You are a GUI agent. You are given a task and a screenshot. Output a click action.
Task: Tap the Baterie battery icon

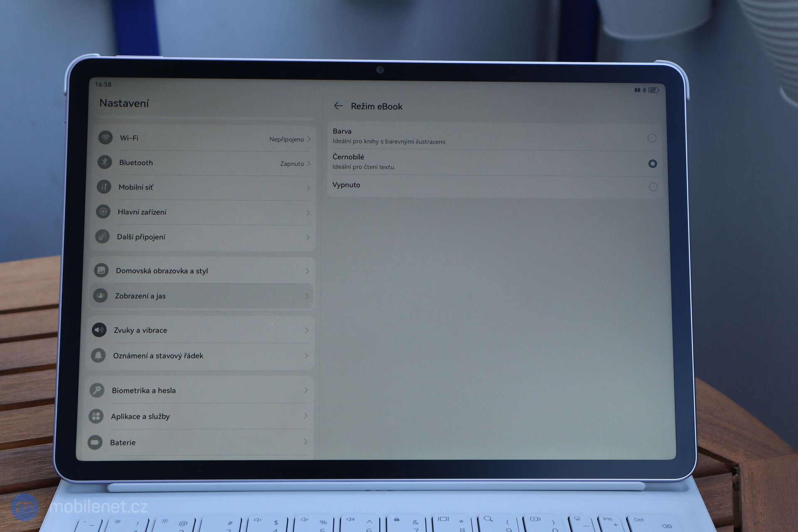(x=95, y=442)
